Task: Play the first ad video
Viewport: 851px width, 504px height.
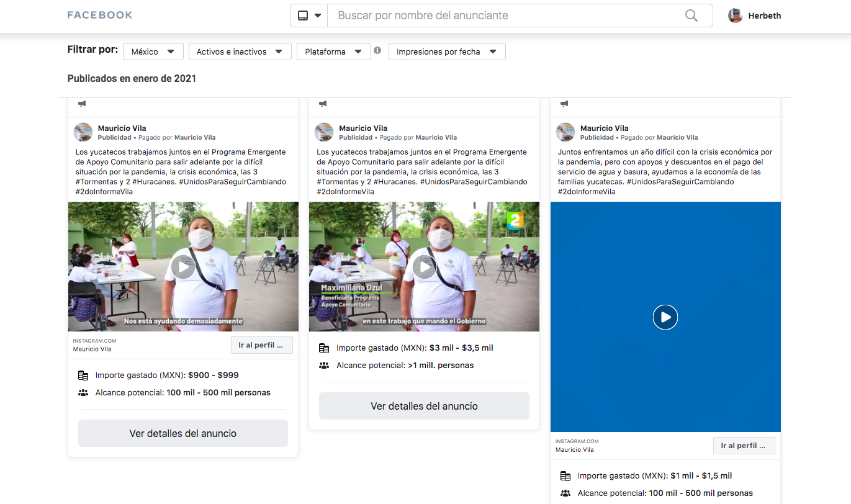Action: pyautogui.click(x=183, y=267)
